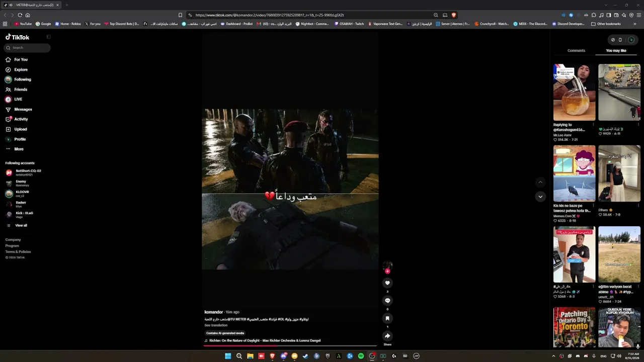Show hidden system tray icons
The width and height of the screenshot is (644, 362).
(x=553, y=356)
